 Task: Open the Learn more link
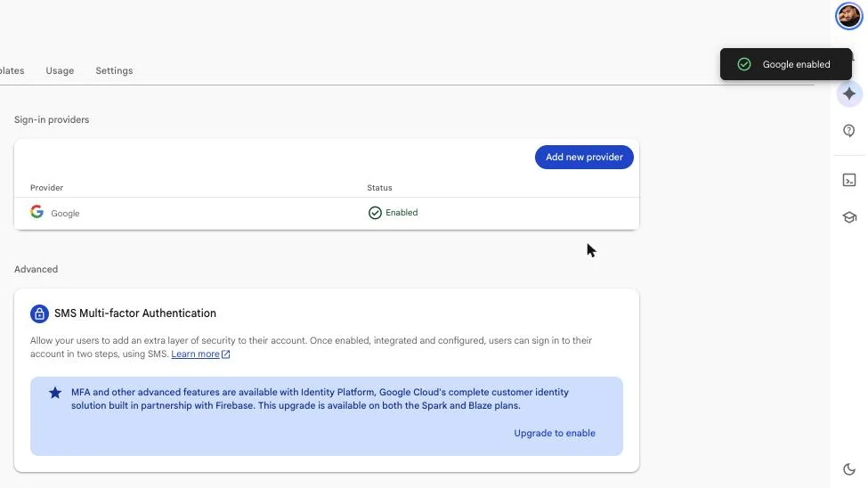click(195, 354)
